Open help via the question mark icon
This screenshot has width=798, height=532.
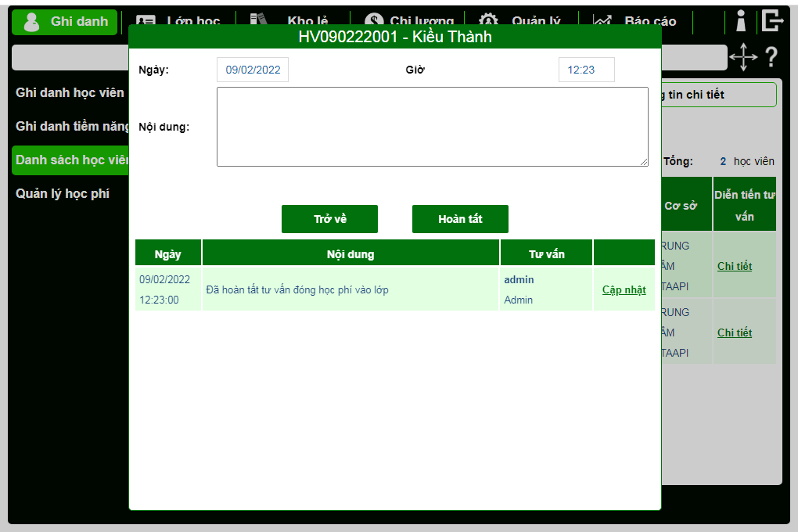point(771,57)
